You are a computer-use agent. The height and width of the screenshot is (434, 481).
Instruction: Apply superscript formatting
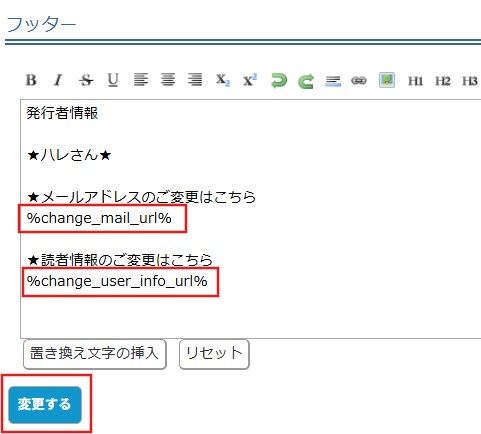click(x=250, y=80)
